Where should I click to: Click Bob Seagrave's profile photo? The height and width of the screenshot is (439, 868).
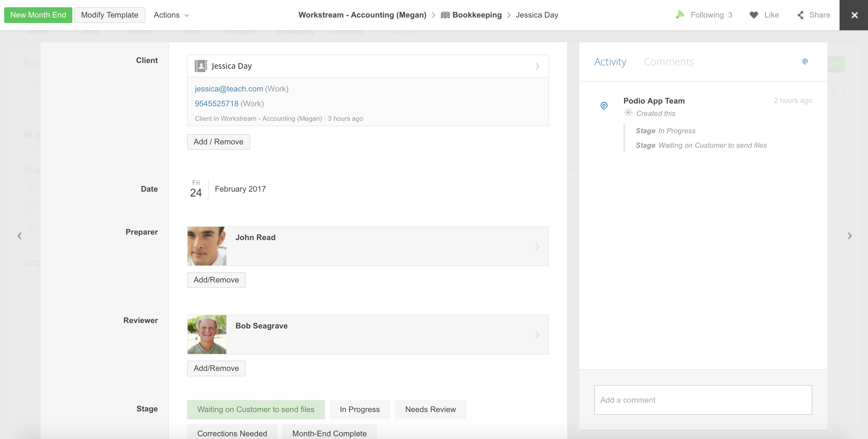206,334
